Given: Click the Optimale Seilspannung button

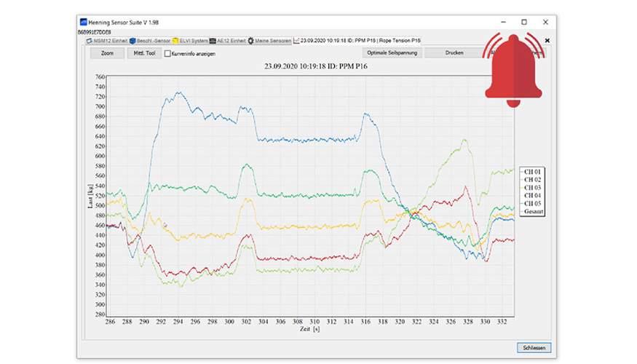Looking at the screenshot, I should [392, 53].
